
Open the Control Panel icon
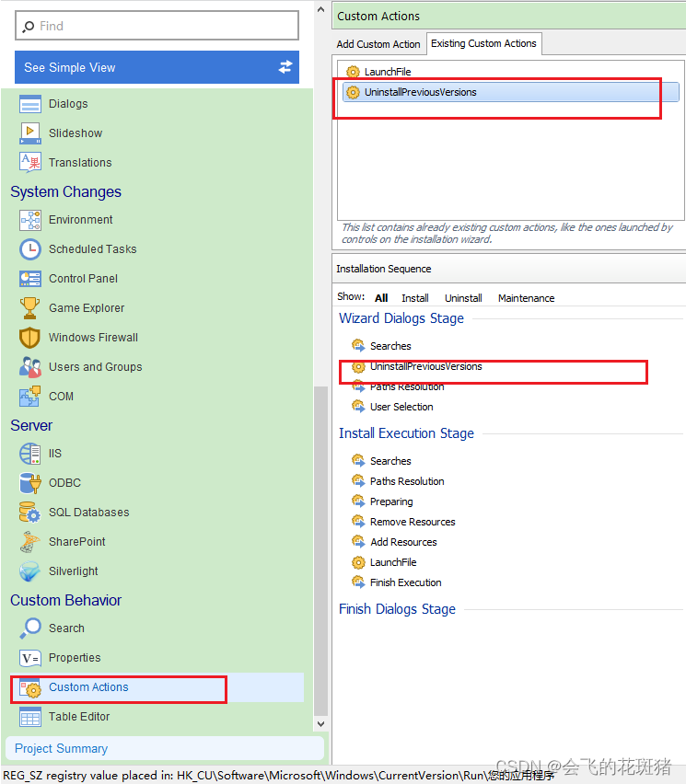[x=30, y=279]
